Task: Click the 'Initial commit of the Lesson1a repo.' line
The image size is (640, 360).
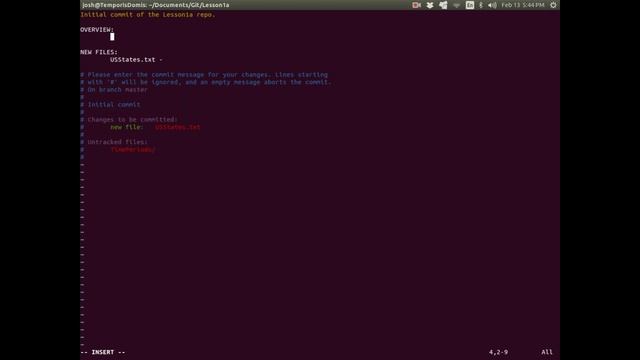Action: click(148, 15)
